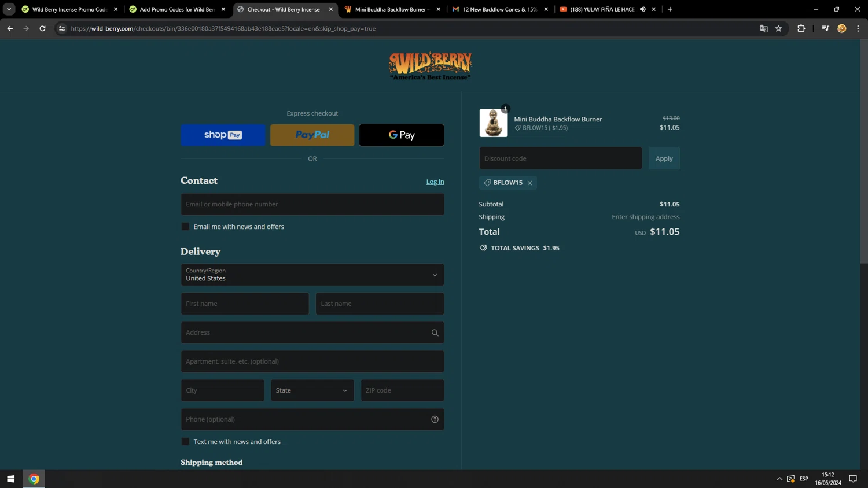Click the page vertical scrollbar
This screenshot has height=488, width=868.
(x=863, y=151)
